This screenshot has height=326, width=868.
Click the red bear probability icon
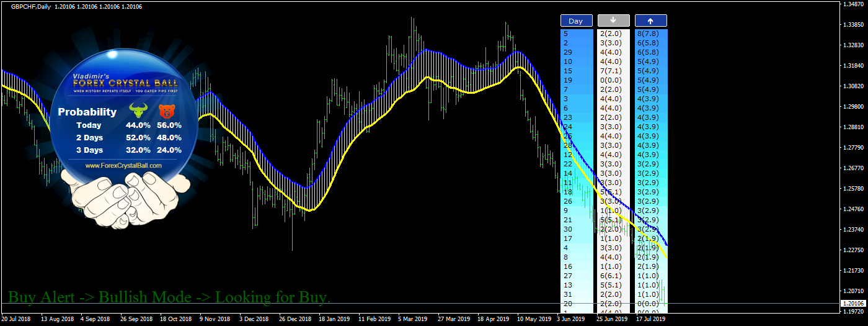pyautogui.click(x=166, y=111)
